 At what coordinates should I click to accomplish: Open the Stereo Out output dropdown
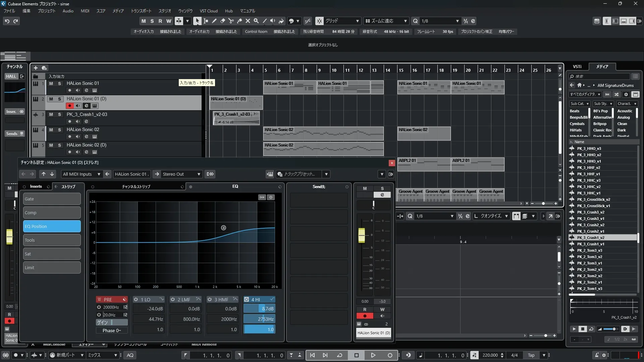[181, 174]
